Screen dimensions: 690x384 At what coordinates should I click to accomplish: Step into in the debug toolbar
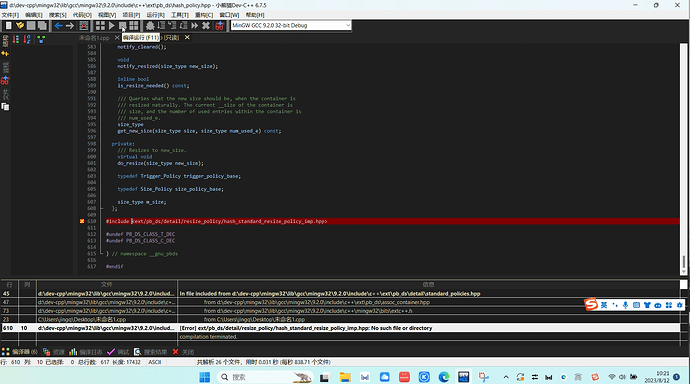172,26
